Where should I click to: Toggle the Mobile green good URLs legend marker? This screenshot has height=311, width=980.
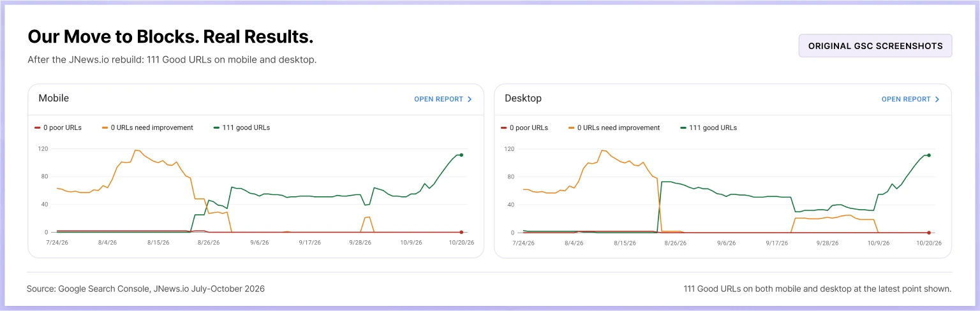216,127
